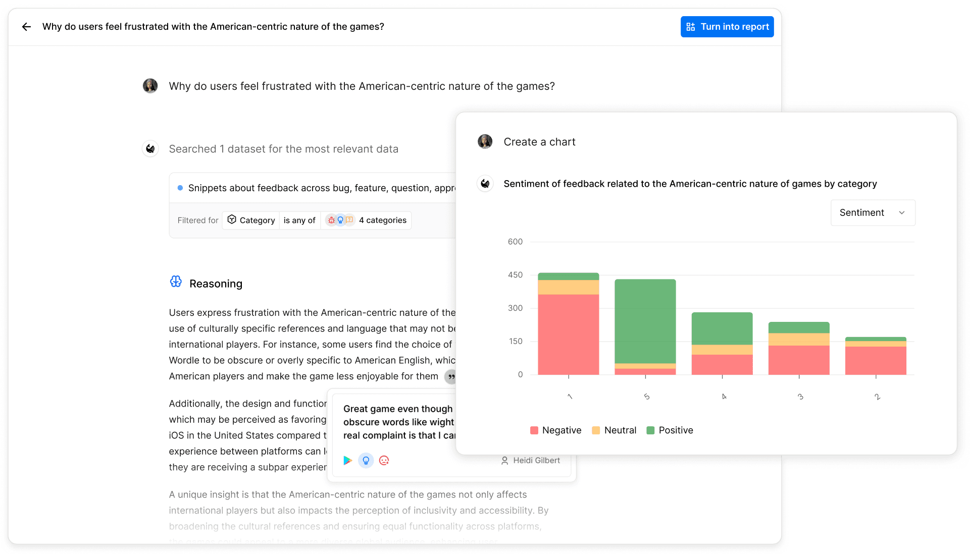Click the back arrow beside the question title
Viewport: 970px width, 560px height.
coord(26,27)
